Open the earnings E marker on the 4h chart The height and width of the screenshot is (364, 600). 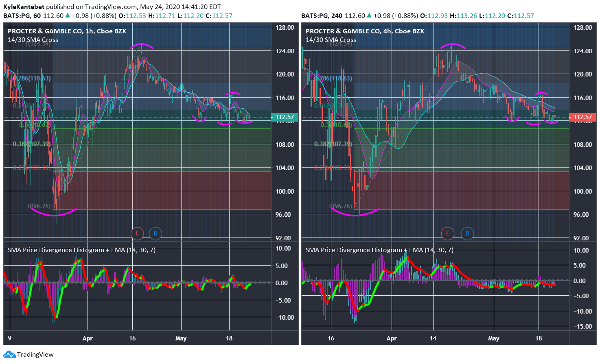(x=448, y=233)
